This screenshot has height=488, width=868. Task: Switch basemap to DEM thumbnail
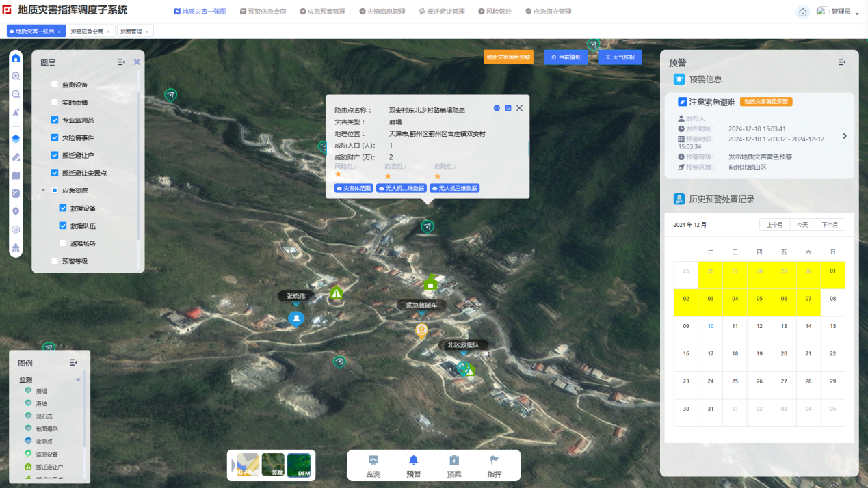pyautogui.click(x=299, y=465)
